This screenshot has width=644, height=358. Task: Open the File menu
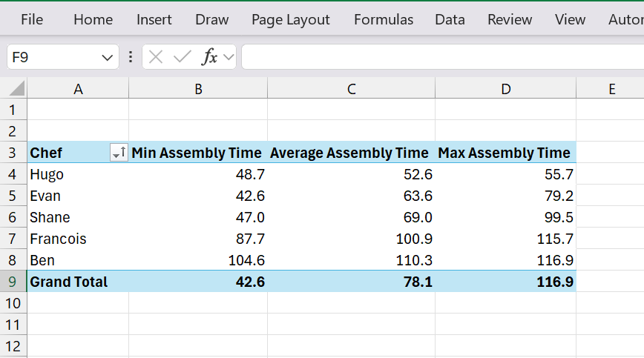click(32, 20)
